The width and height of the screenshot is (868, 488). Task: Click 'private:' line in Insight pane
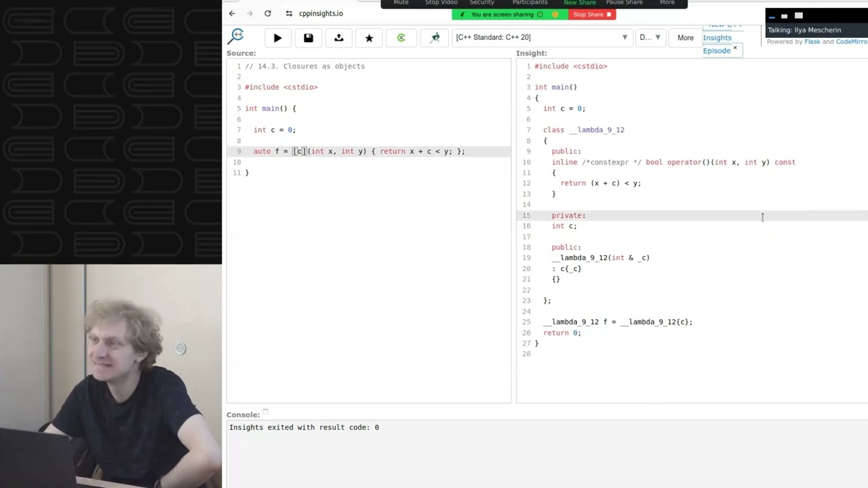coord(568,216)
